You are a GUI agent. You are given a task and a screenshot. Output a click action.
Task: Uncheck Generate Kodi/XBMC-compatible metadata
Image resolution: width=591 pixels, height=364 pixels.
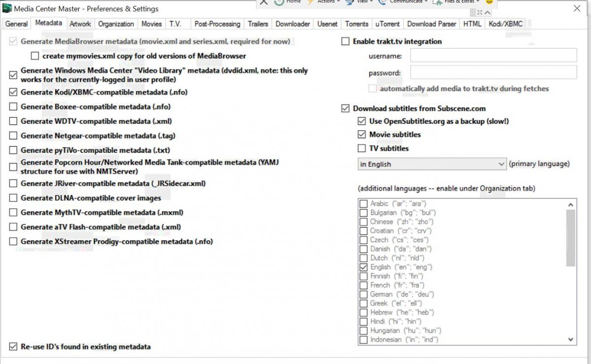13,92
